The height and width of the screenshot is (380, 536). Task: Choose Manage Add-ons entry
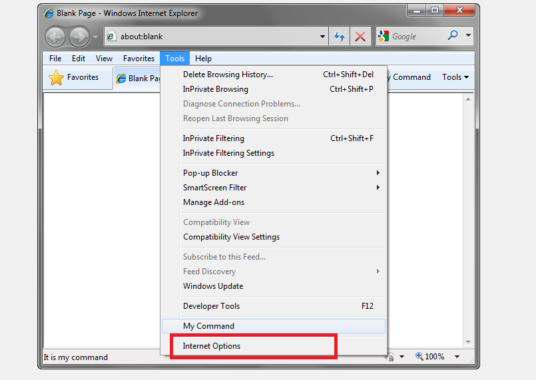(274, 202)
